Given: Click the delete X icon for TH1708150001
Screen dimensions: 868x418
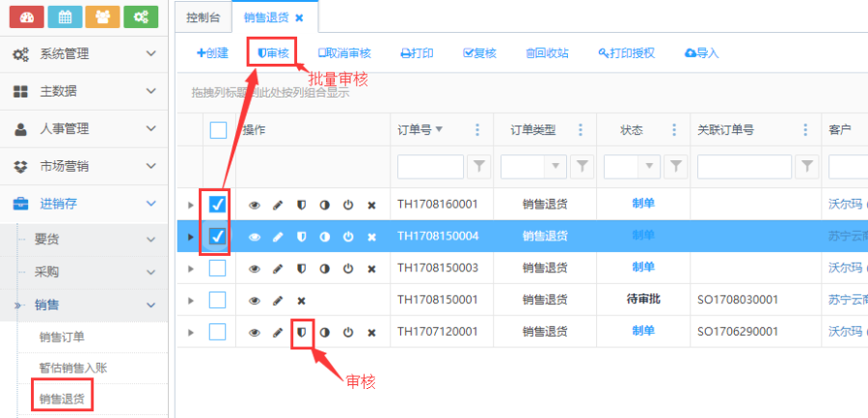Looking at the screenshot, I should click(x=301, y=300).
